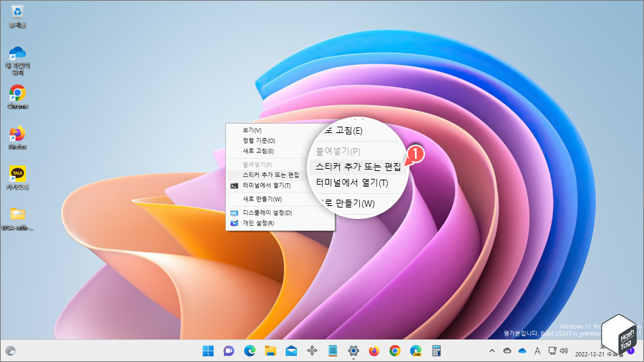Open Calculator from the taskbar
The image size is (644, 362).
coord(436,351)
